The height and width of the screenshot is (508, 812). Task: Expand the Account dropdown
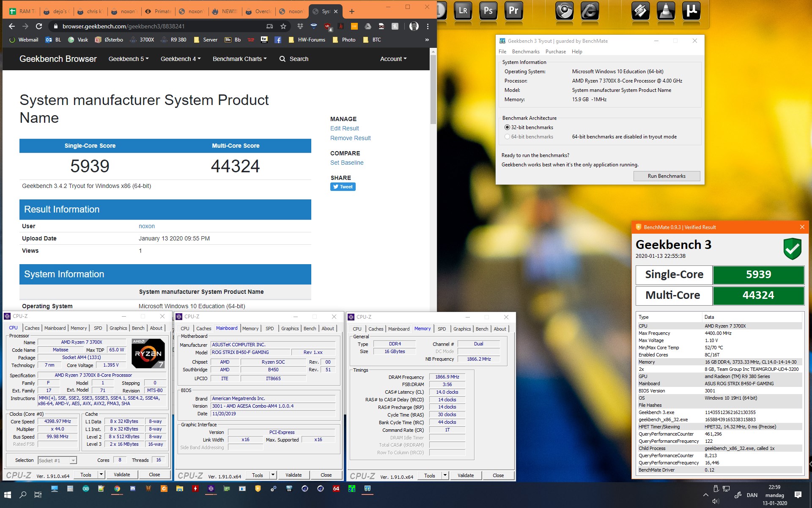pos(393,59)
